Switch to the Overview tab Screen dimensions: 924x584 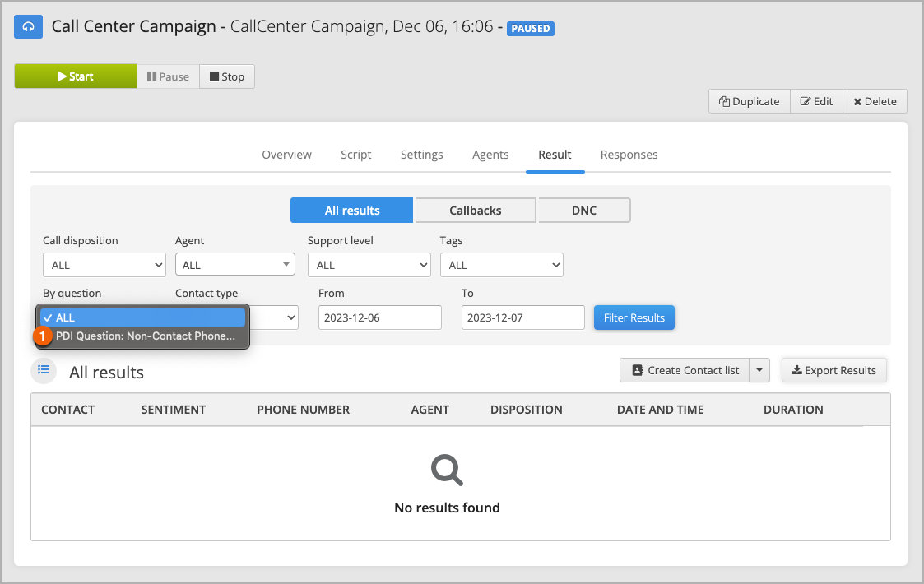tap(286, 155)
